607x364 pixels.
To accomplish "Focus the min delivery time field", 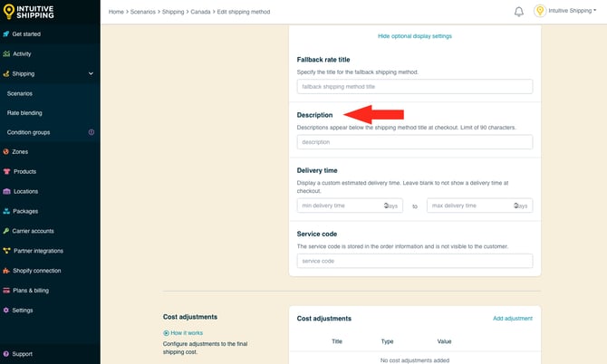I will 350,206.
